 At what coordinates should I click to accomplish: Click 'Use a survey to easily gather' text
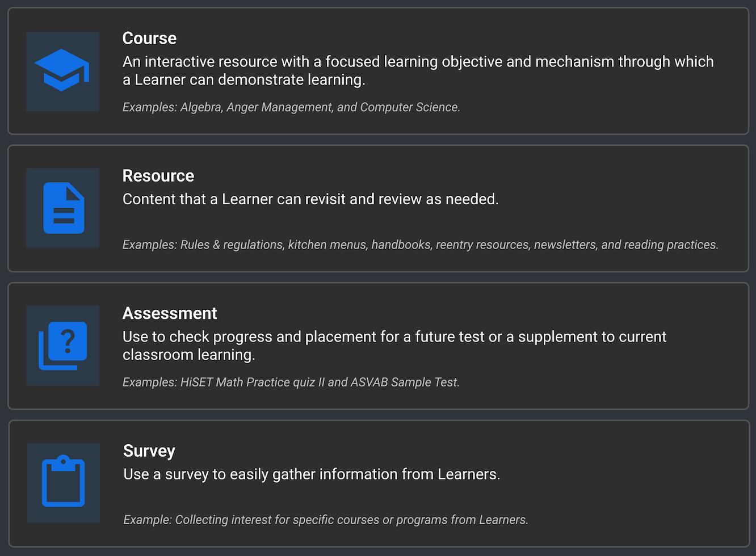[x=312, y=474]
